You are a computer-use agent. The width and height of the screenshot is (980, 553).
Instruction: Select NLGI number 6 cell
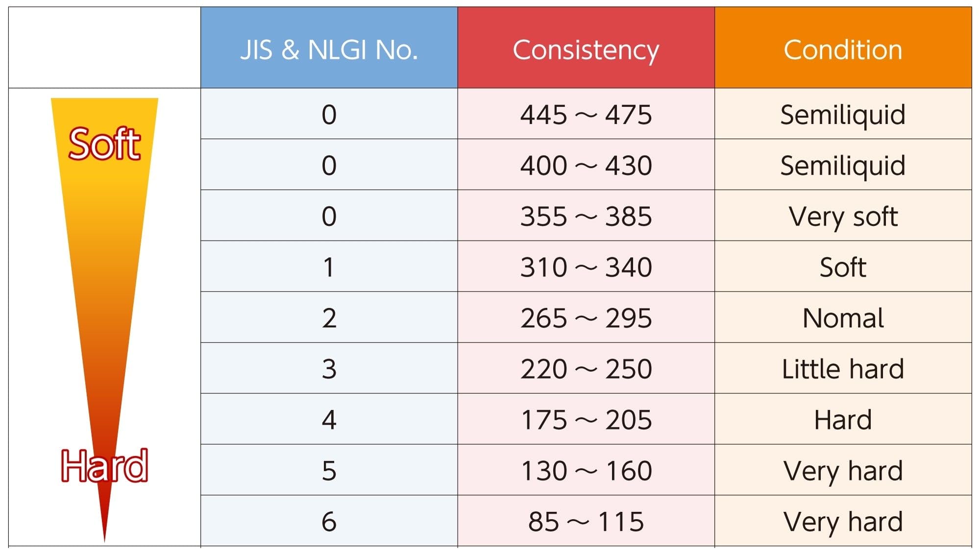(x=329, y=522)
